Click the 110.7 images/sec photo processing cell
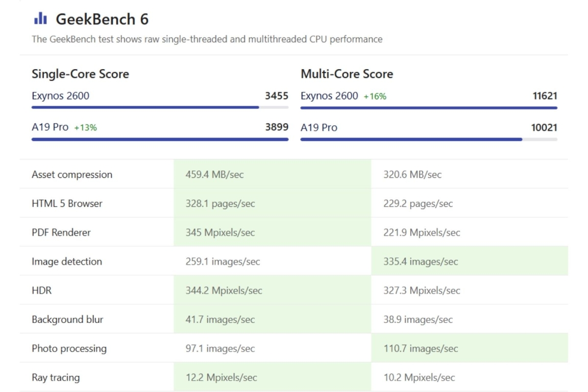 [420, 348]
